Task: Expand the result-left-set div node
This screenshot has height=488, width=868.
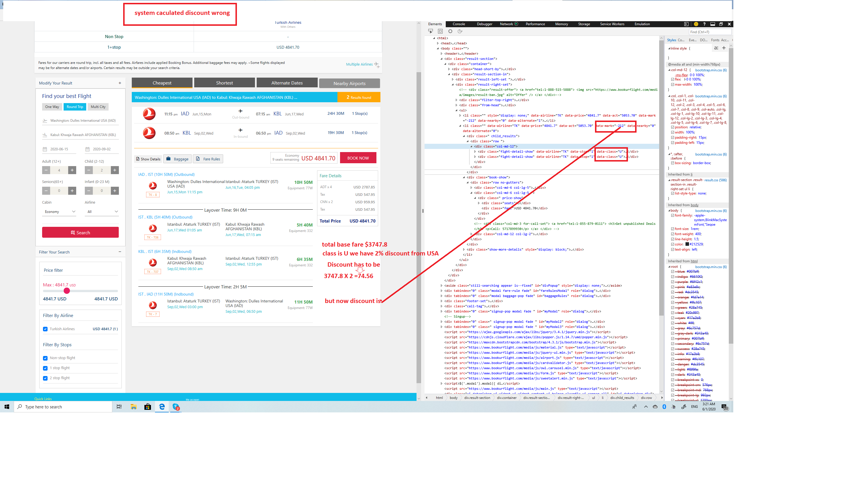Action: pyautogui.click(x=453, y=80)
